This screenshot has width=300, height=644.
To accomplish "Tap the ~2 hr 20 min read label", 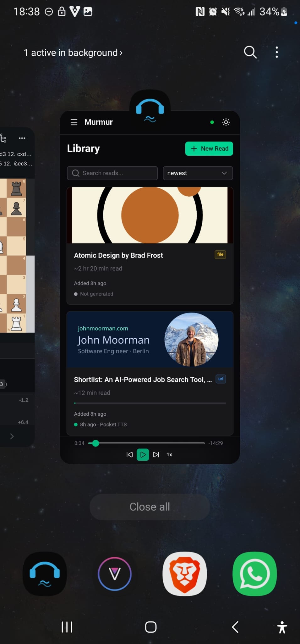I will click(98, 269).
